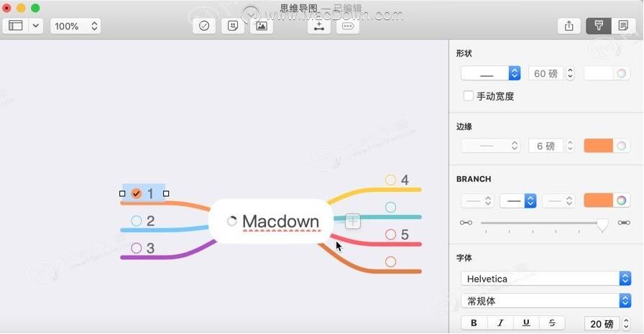Open the shape fill color swatch
This screenshot has width=644, height=334.
coord(599,73)
